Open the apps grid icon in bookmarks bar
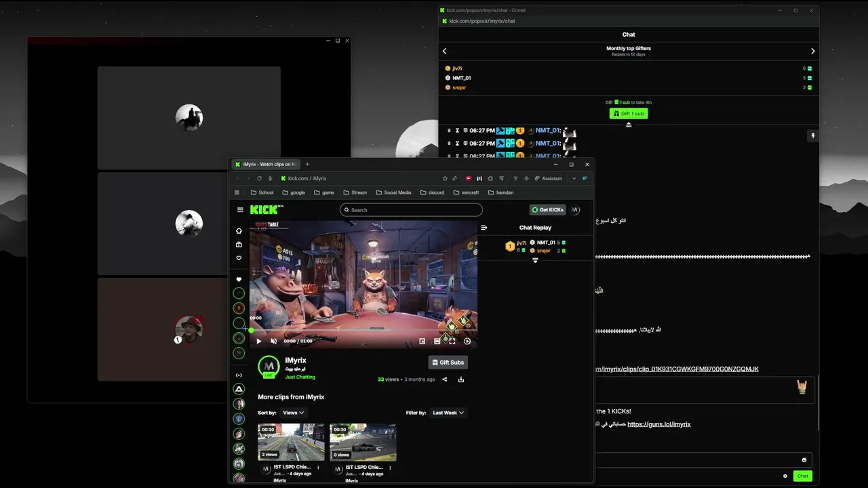Image resolution: width=868 pixels, height=488 pixels. [x=237, y=192]
